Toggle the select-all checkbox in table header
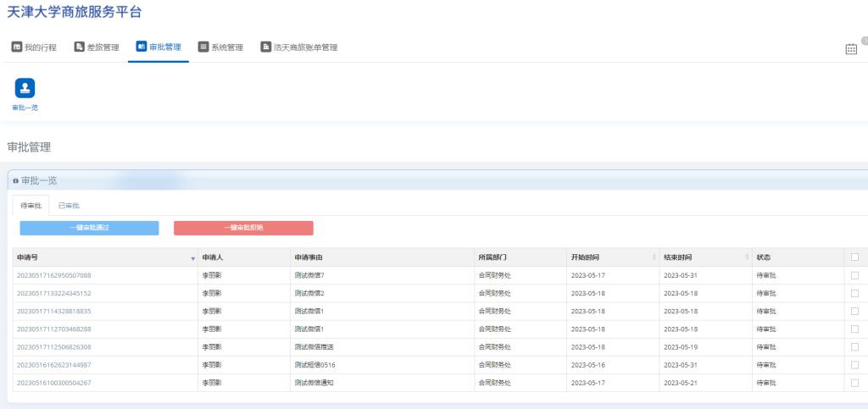Screen dimensions: 868x409 tap(854, 257)
